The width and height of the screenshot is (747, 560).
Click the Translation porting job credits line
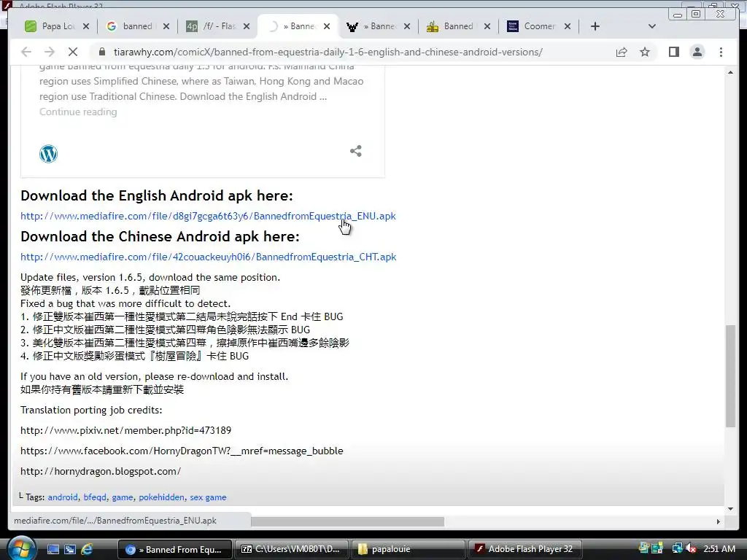pyautogui.click(x=91, y=410)
